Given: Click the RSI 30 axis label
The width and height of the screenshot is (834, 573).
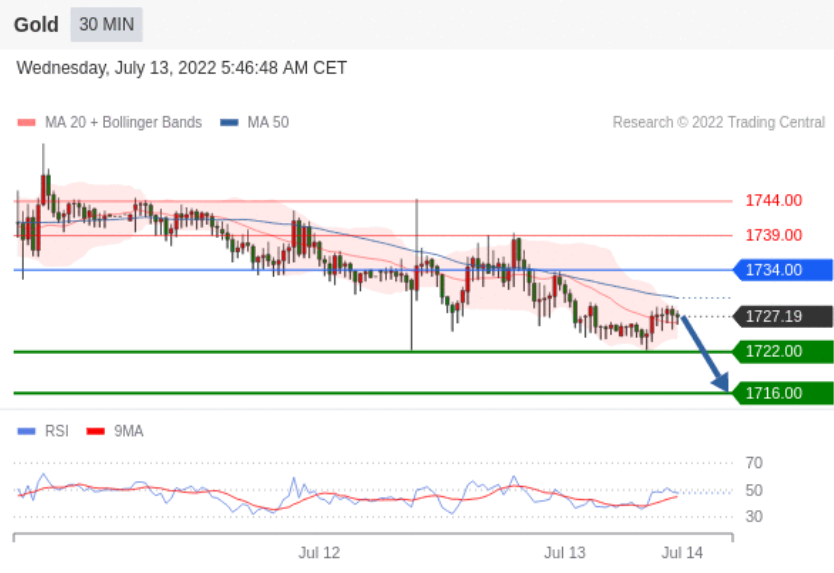Looking at the screenshot, I should point(754,517).
